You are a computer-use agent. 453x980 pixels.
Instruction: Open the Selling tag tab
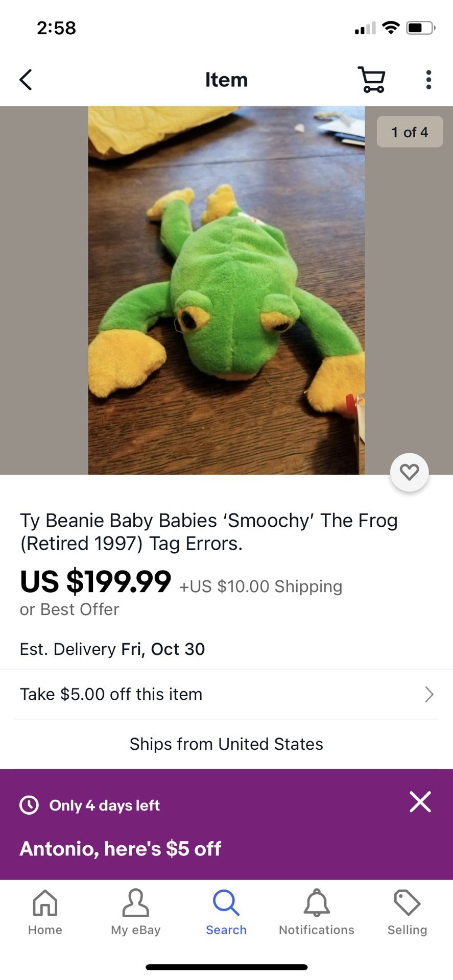407,912
